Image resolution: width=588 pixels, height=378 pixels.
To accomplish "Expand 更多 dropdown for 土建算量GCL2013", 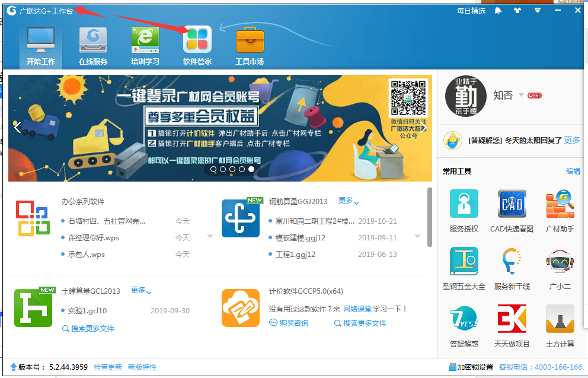I will coord(141,290).
